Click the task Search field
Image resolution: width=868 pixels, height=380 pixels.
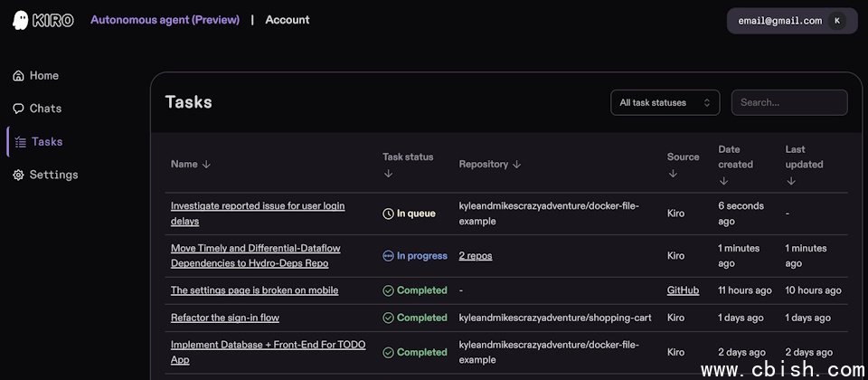pos(788,102)
